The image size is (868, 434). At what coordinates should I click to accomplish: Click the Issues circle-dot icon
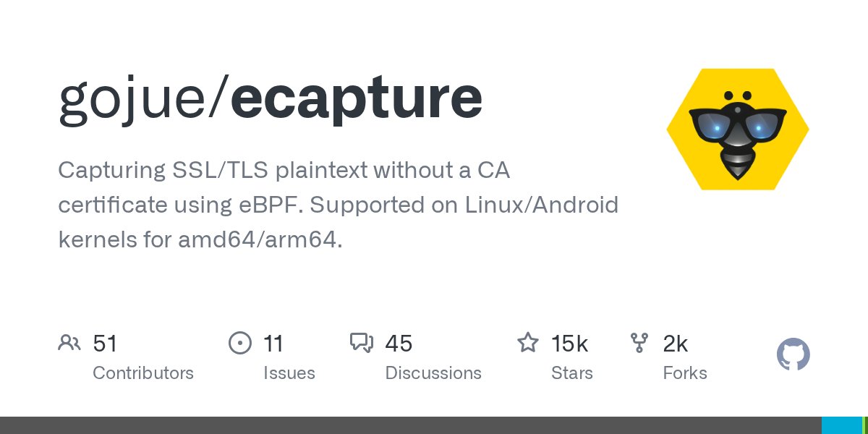[239, 343]
